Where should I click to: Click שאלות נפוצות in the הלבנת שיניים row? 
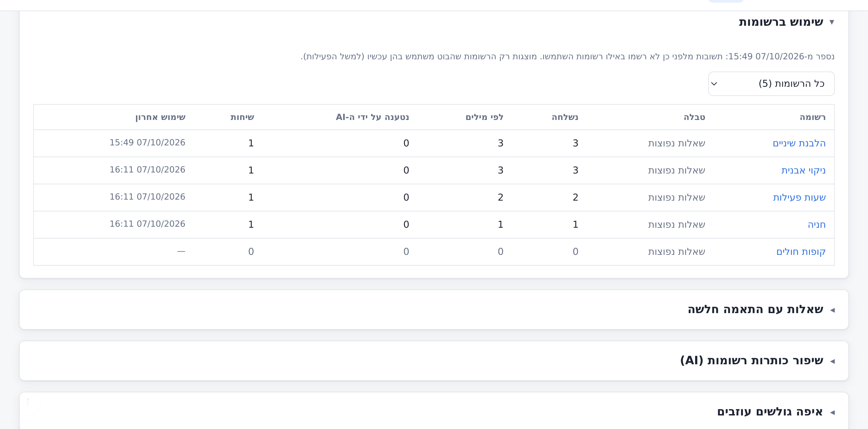coord(676,143)
